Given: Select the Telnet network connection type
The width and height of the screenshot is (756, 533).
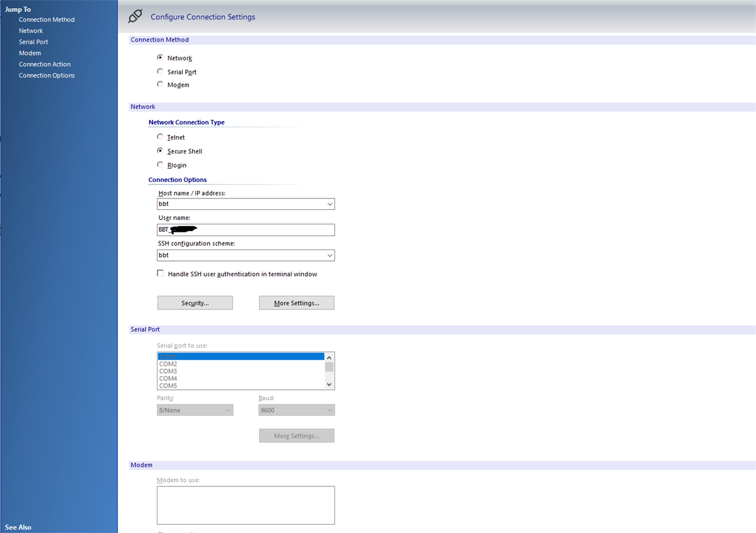Looking at the screenshot, I should 160,137.
